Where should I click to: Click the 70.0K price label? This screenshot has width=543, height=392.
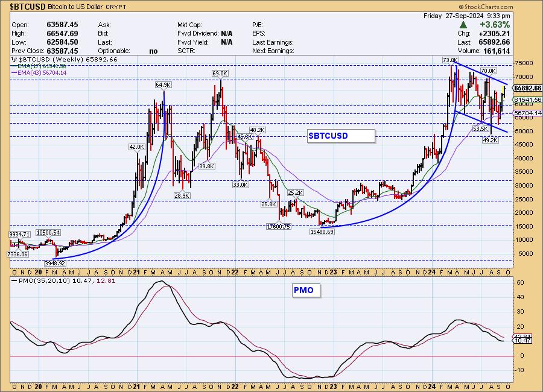point(488,71)
